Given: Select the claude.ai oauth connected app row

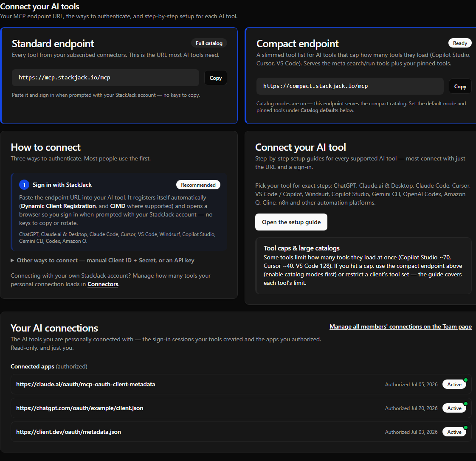Looking at the screenshot, I should tap(241, 384).
